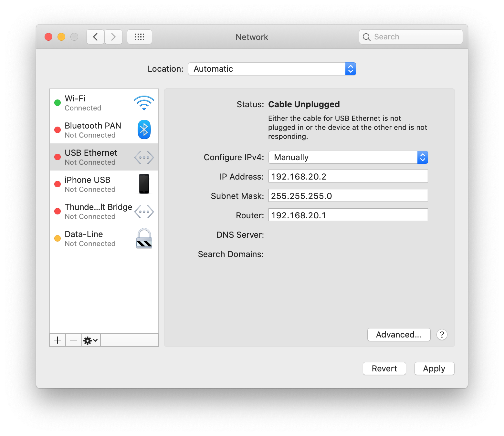Show all preferences grid button
The image size is (504, 436).
tap(140, 37)
